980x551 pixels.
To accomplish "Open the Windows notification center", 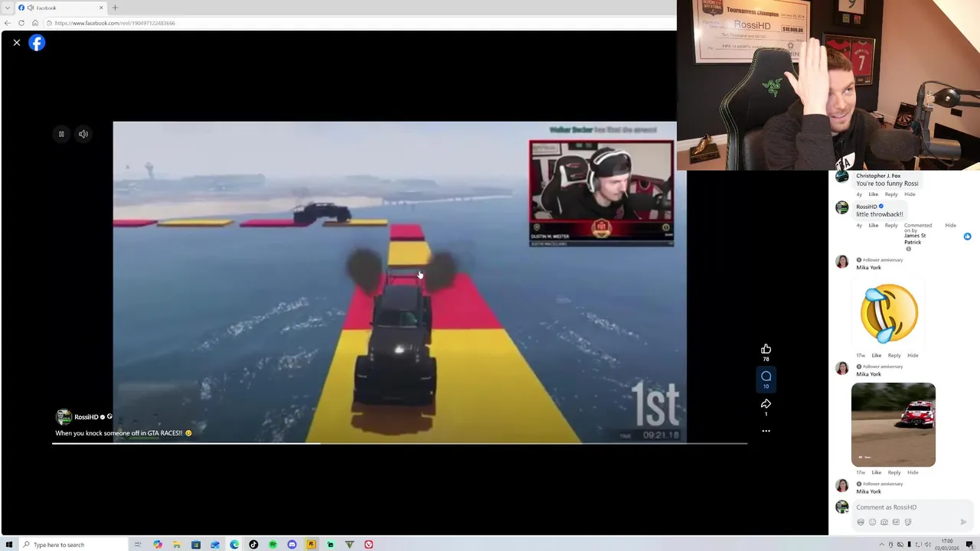I will pyautogui.click(x=969, y=545).
